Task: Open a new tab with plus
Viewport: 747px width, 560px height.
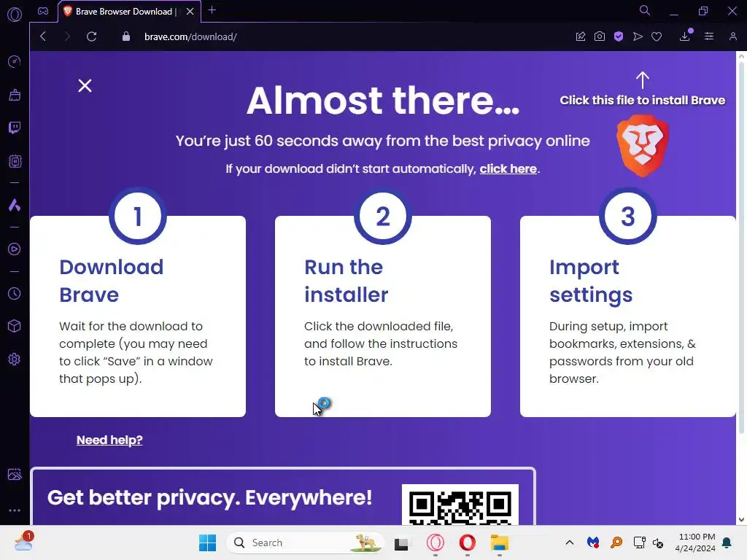Action: [x=212, y=10]
